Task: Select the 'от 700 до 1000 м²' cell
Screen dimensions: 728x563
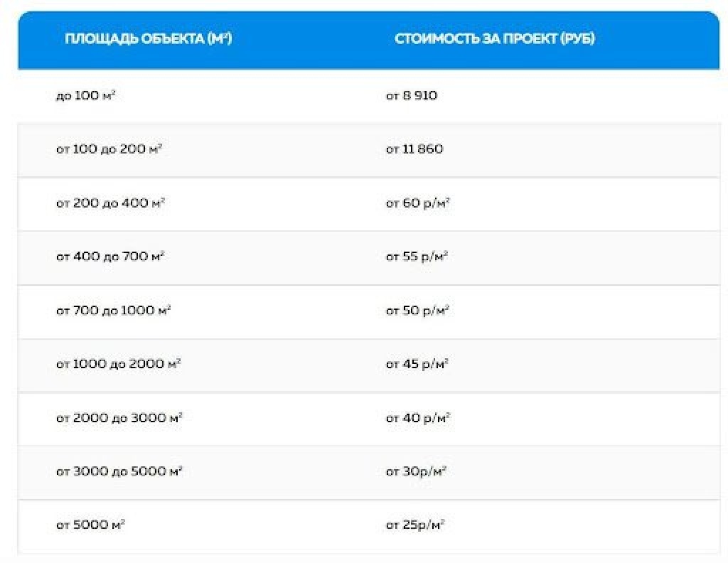Action: [x=113, y=311]
